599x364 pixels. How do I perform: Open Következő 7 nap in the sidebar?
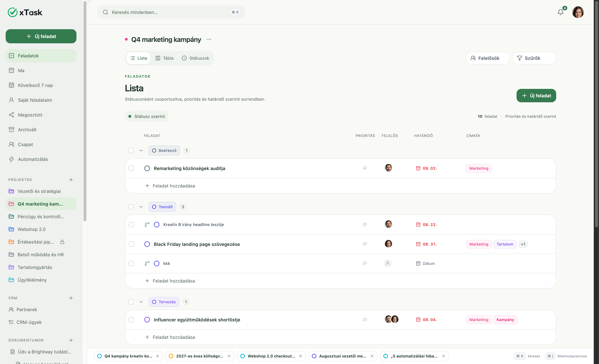[41, 85]
